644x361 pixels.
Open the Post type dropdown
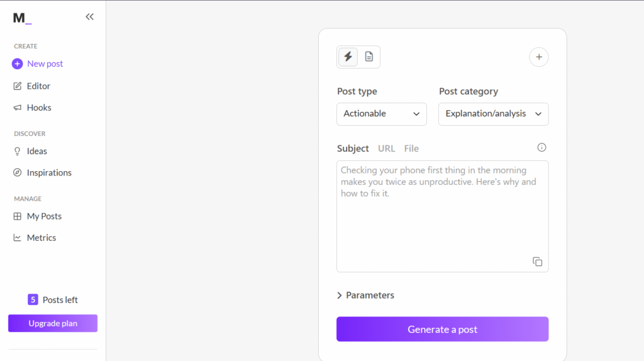381,114
